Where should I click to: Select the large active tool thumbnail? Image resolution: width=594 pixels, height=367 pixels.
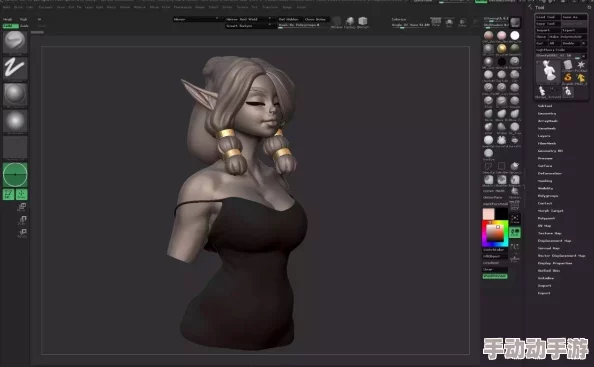point(548,71)
